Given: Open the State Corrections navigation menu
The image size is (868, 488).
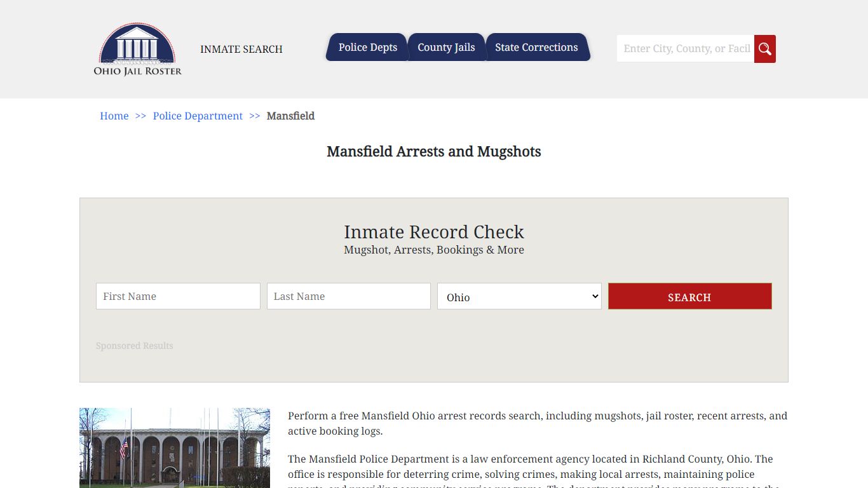Looking at the screenshot, I should (x=537, y=47).
